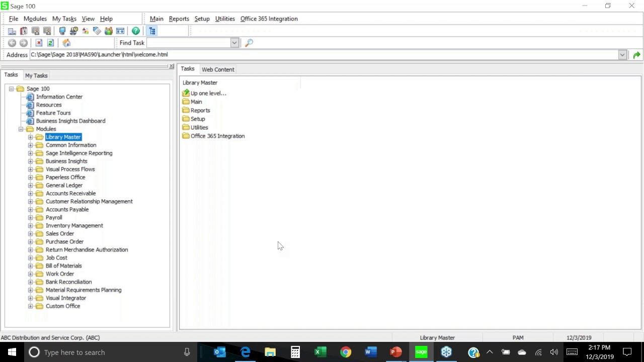Open Outlook from the taskbar
Image resolution: width=644 pixels, height=362 pixels.
click(220, 352)
